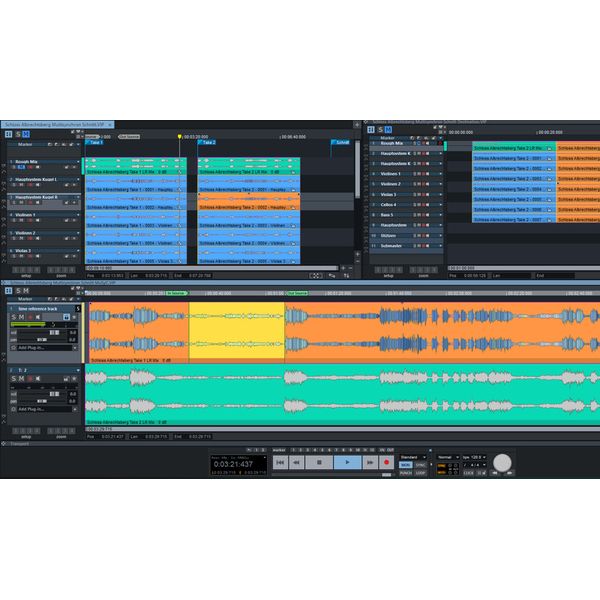The image size is (600, 600).
Task: Select the 'Stützen' track in top-right window
Action: [406, 236]
